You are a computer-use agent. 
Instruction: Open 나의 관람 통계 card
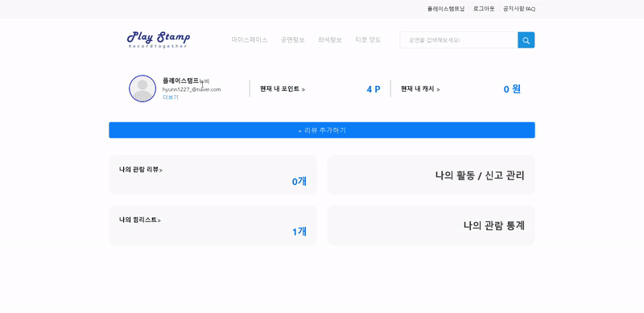click(431, 225)
